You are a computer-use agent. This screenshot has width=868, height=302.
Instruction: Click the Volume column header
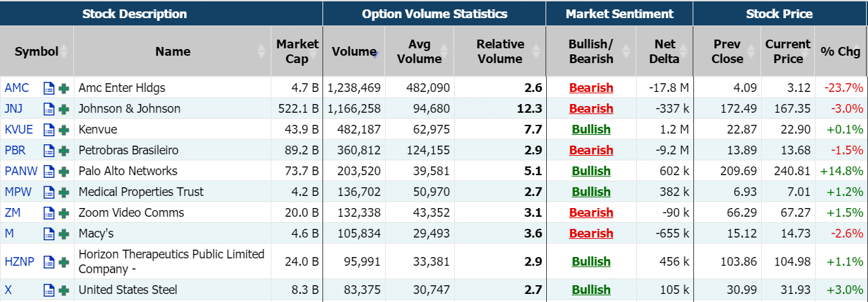pyautogui.click(x=353, y=51)
